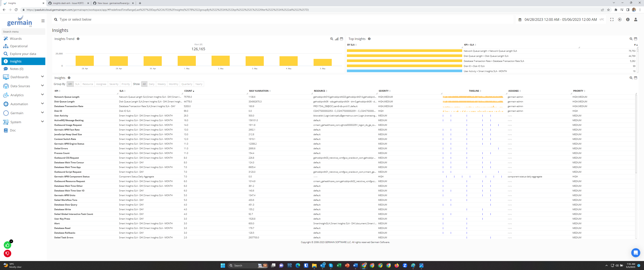This screenshot has width=644, height=270.
Task: Zoom the Insights Trend chart magnifier
Action: [x=332, y=39]
